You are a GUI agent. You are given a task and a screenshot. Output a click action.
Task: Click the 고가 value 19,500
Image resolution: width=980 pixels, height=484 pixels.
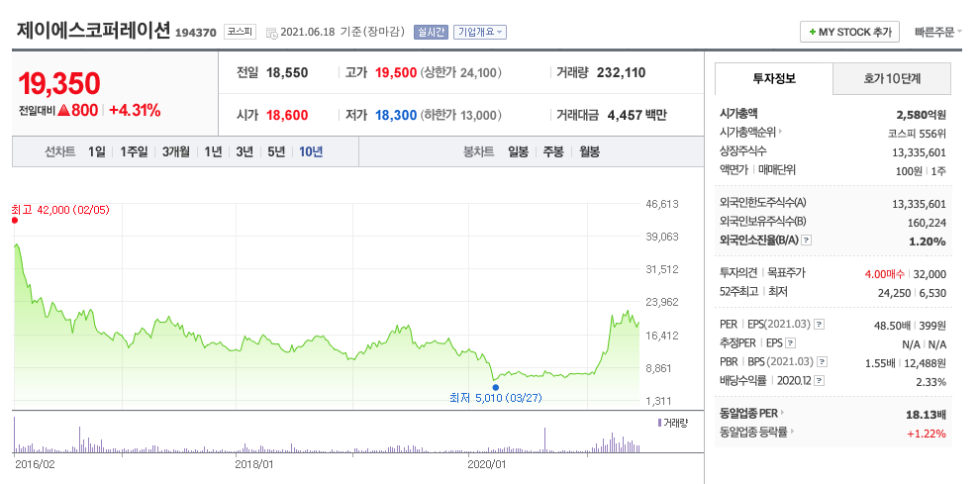click(396, 72)
